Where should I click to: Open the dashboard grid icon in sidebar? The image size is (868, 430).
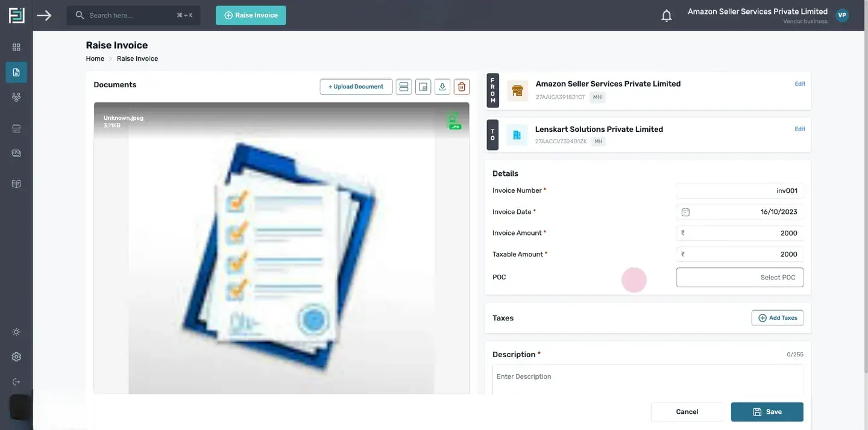tap(16, 47)
